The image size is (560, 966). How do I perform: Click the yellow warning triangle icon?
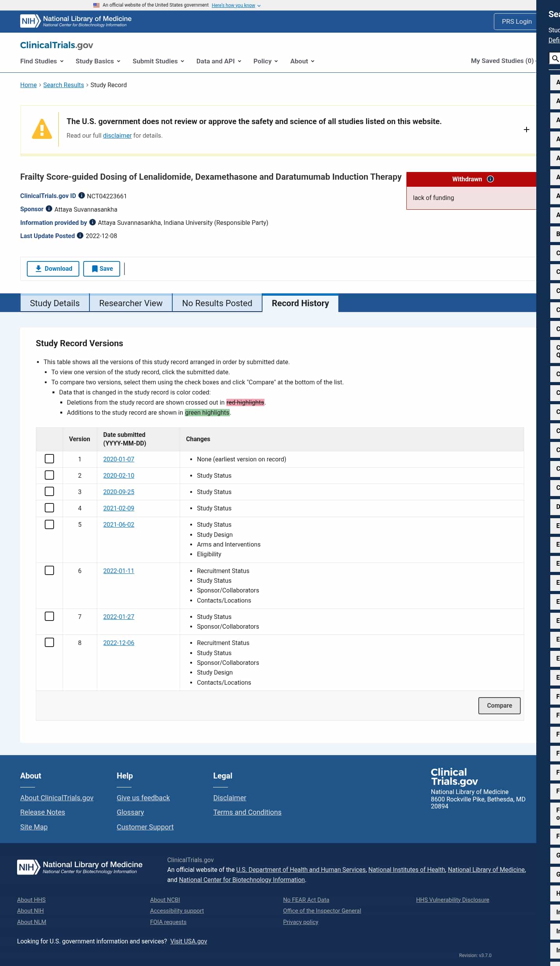(x=42, y=129)
